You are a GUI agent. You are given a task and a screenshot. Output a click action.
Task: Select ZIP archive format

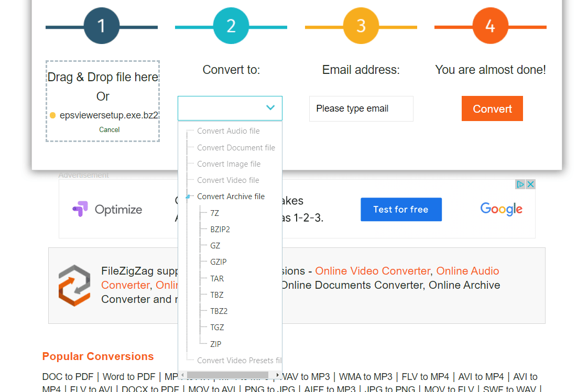click(x=215, y=344)
